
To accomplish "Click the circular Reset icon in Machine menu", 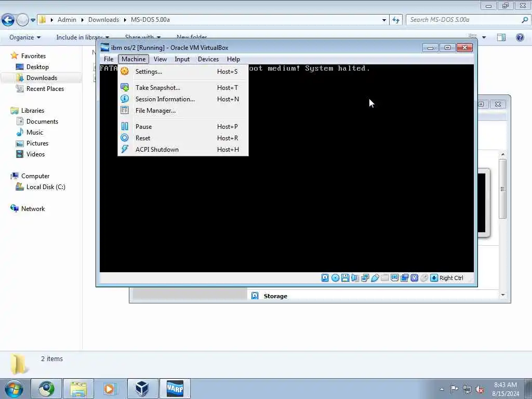I will pyautogui.click(x=125, y=138).
